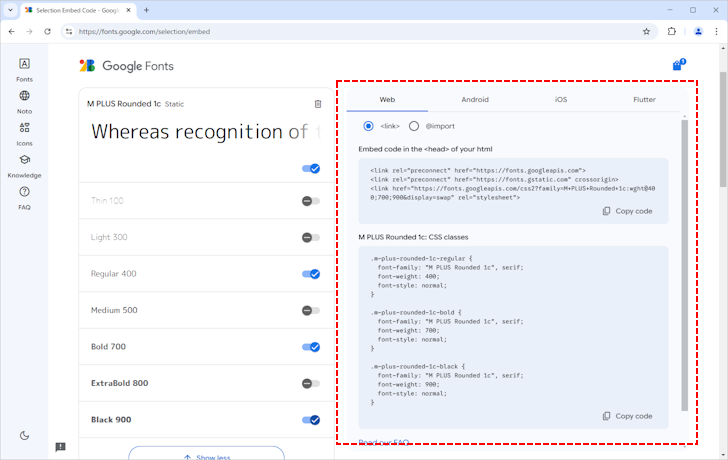Click the send feedback icon

click(x=60, y=447)
